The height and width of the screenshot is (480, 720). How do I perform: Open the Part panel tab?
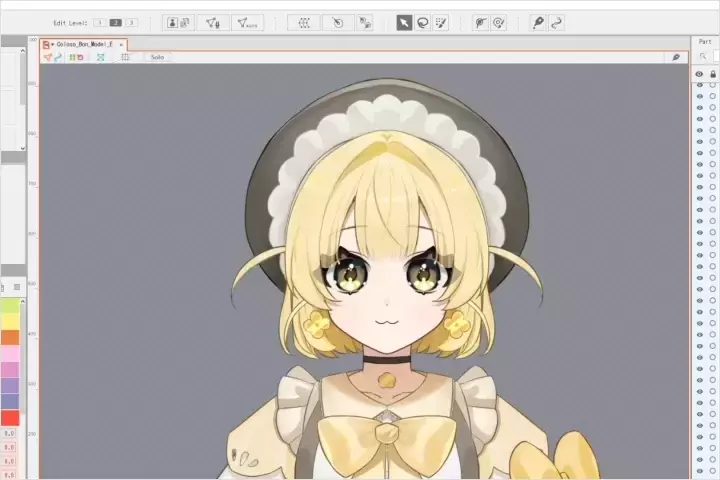[705, 42]
